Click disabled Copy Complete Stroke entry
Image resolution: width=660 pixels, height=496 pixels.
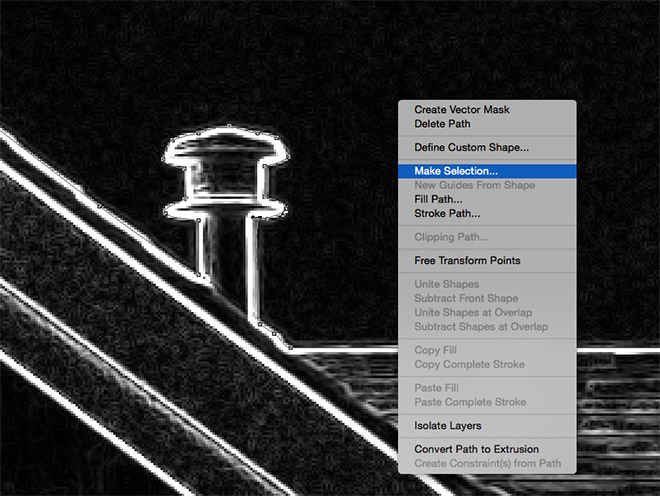tap(487, 364)
